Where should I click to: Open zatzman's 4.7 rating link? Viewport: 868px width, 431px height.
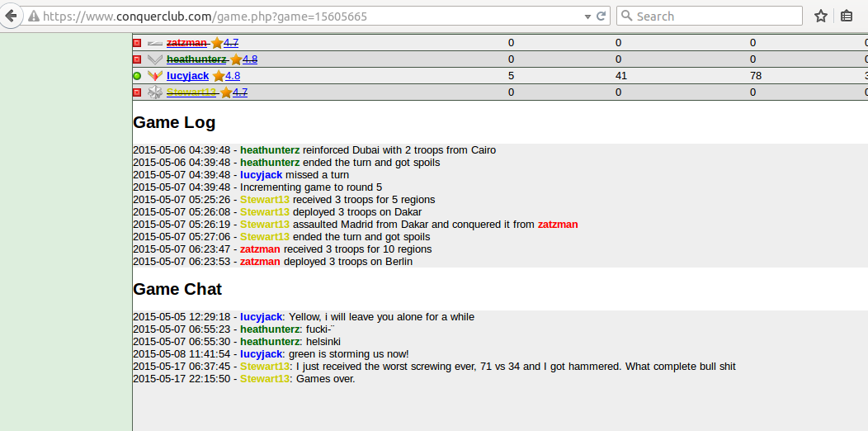[231, 43]
